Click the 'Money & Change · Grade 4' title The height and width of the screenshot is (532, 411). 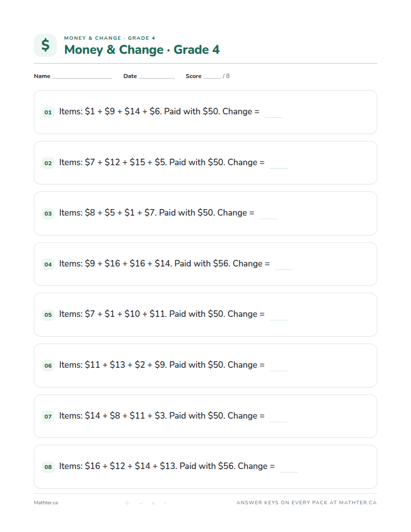coord(142,50)
